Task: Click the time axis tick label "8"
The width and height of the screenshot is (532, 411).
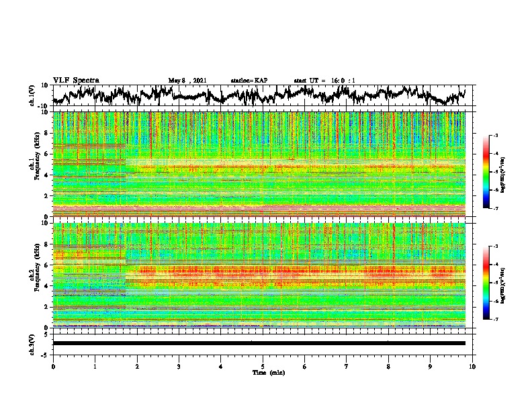Action: 388,367
